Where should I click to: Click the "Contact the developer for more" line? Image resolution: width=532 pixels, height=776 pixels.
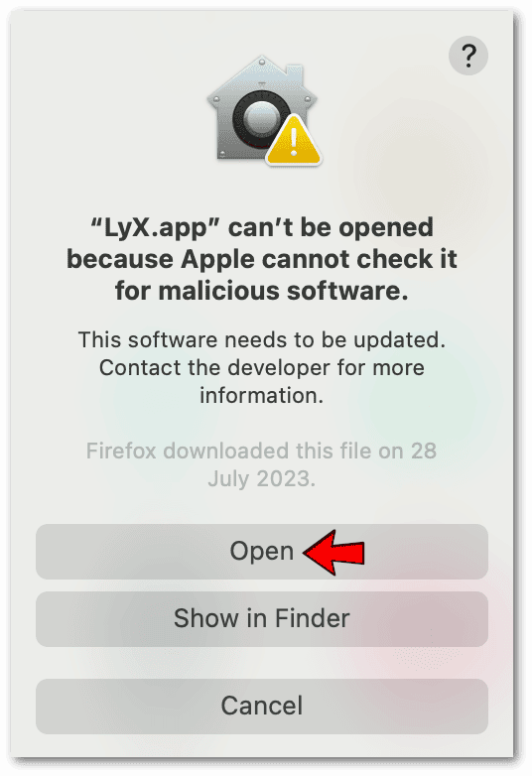point(262,368)
